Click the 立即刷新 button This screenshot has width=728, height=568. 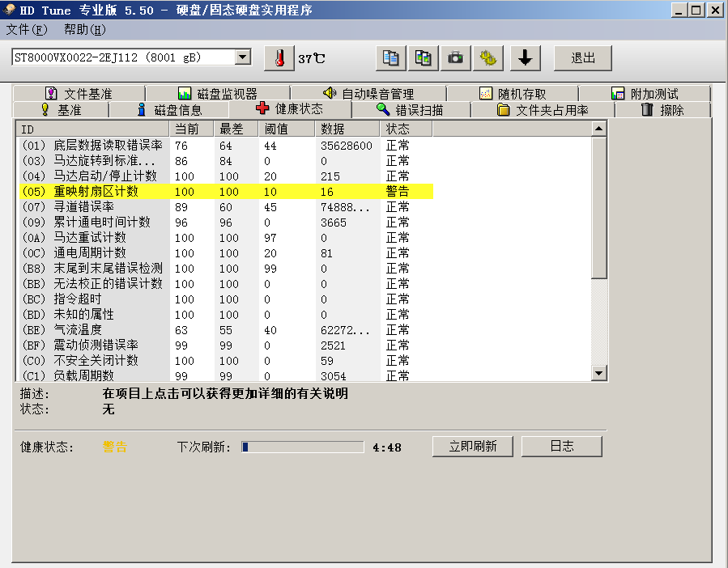(473, 447)
